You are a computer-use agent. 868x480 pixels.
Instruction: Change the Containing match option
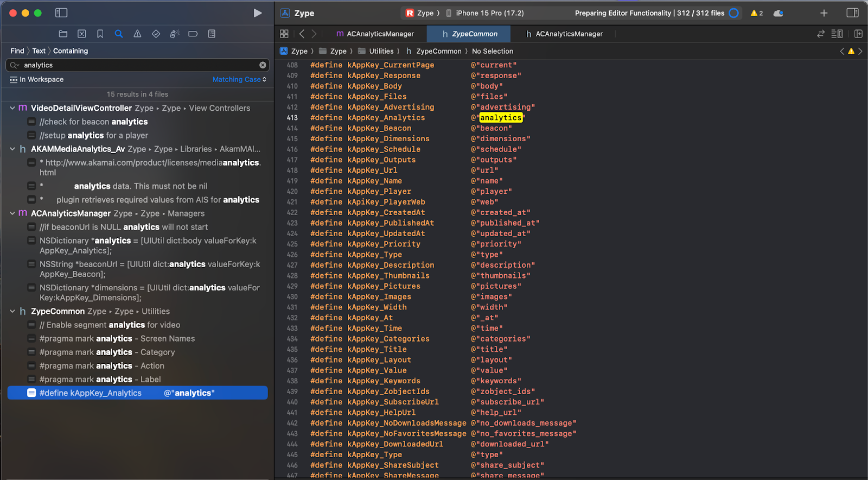[71, 51]
